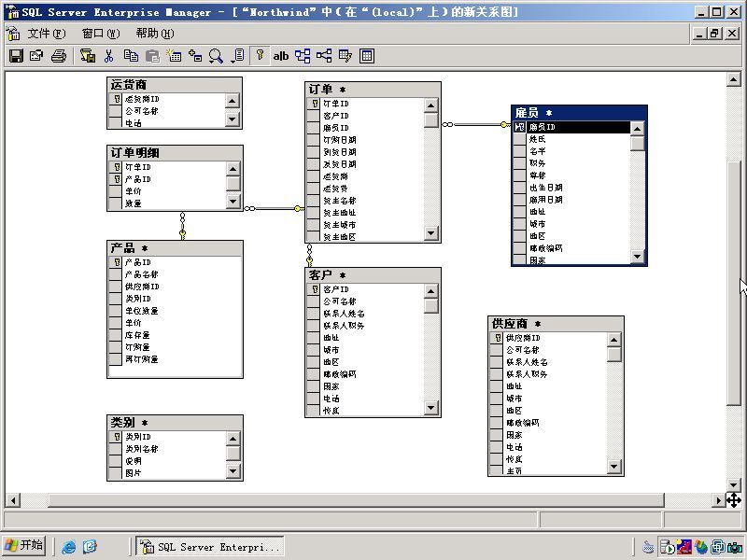This screenshot has width=747, height=560.
Task: Click SQL Server Enterpri... taskbar button
Action: (210, 547)
